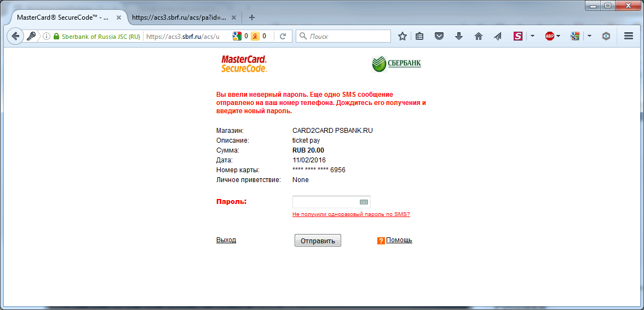Expand dropdown next to red S extension
644x310 pixels.
(532, 36)
